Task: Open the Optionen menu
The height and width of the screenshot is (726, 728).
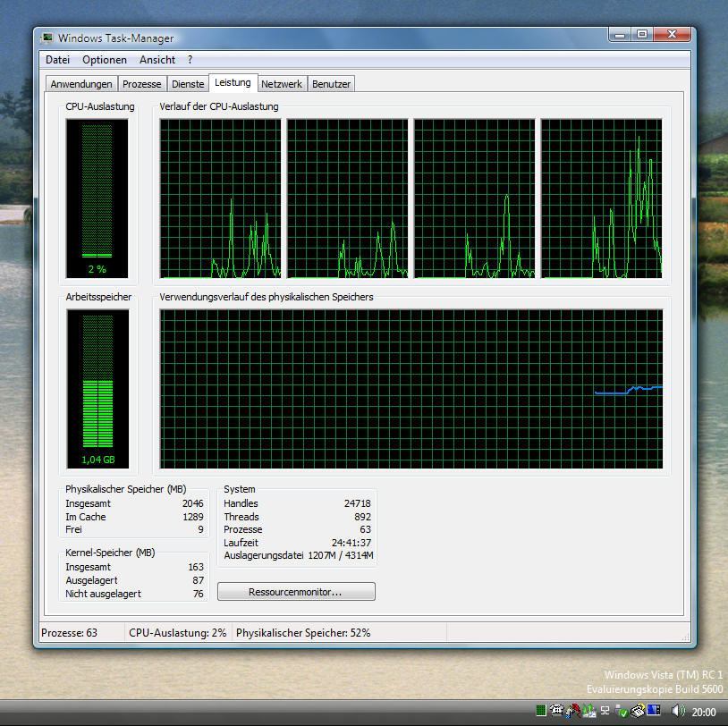Action: point(105,60)
